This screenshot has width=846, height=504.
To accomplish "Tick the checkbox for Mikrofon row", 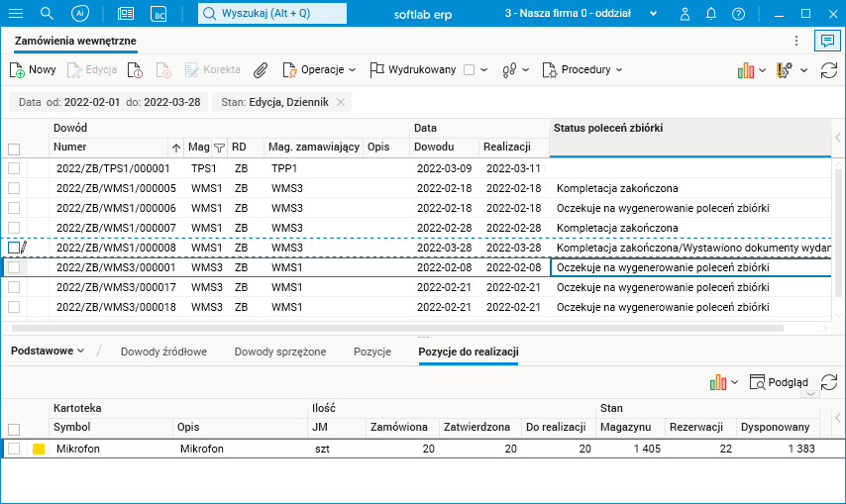I will (14, 449).
